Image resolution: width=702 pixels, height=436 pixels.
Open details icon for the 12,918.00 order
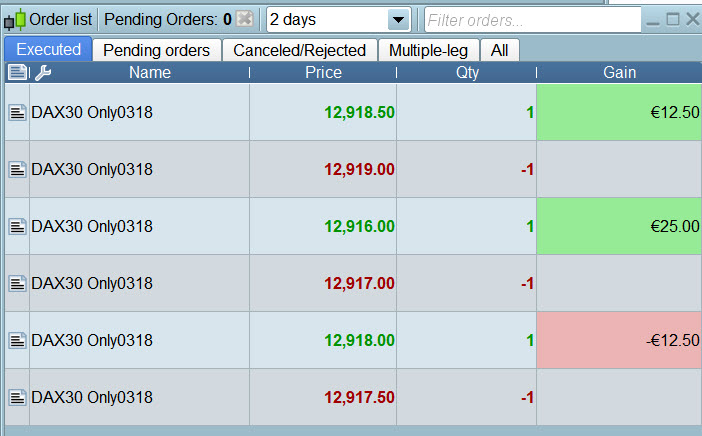coord(17,341)
